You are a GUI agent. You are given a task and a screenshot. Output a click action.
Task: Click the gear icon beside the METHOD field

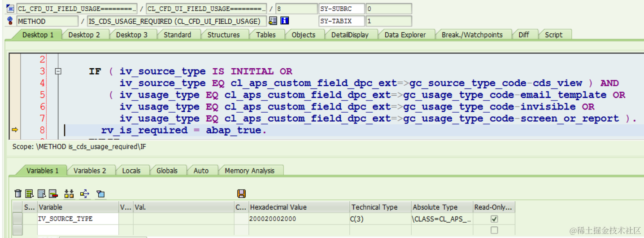pyautogui.click(x=10, y=21)
